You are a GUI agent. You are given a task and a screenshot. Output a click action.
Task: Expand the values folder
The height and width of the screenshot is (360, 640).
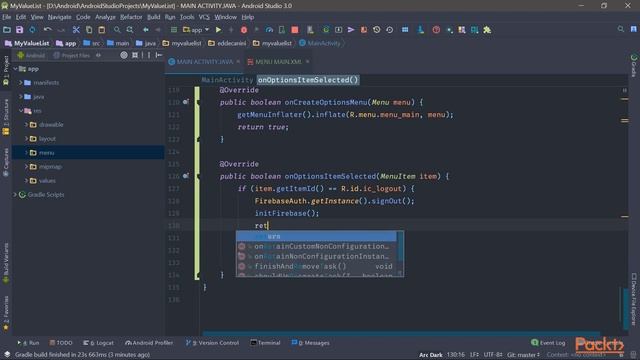(x=27, y=180)
